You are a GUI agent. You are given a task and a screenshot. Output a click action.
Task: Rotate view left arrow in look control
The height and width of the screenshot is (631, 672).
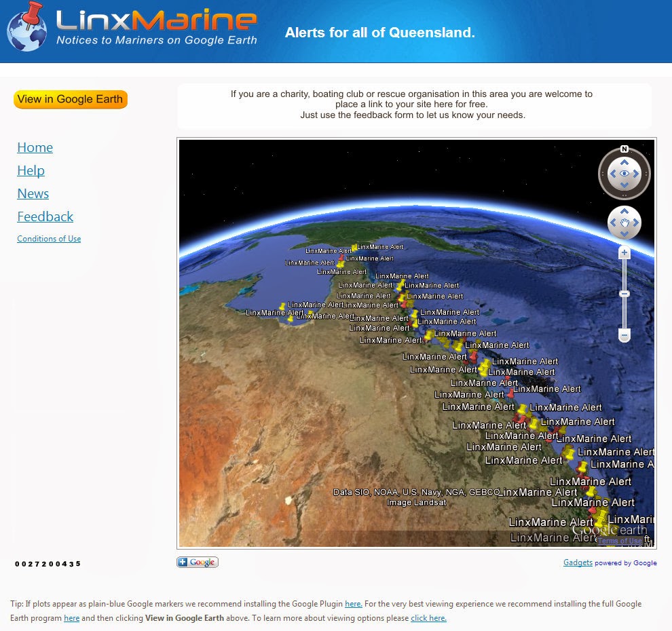click(613, 174)
